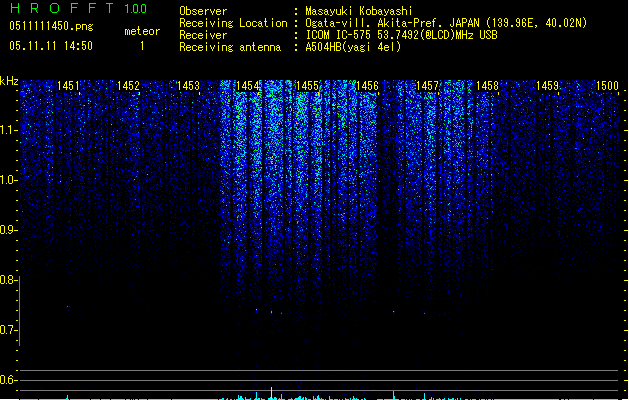Click the version number 1.0.0
The width and height of the screenshot is (629, 400).
[x=136, y=9]
